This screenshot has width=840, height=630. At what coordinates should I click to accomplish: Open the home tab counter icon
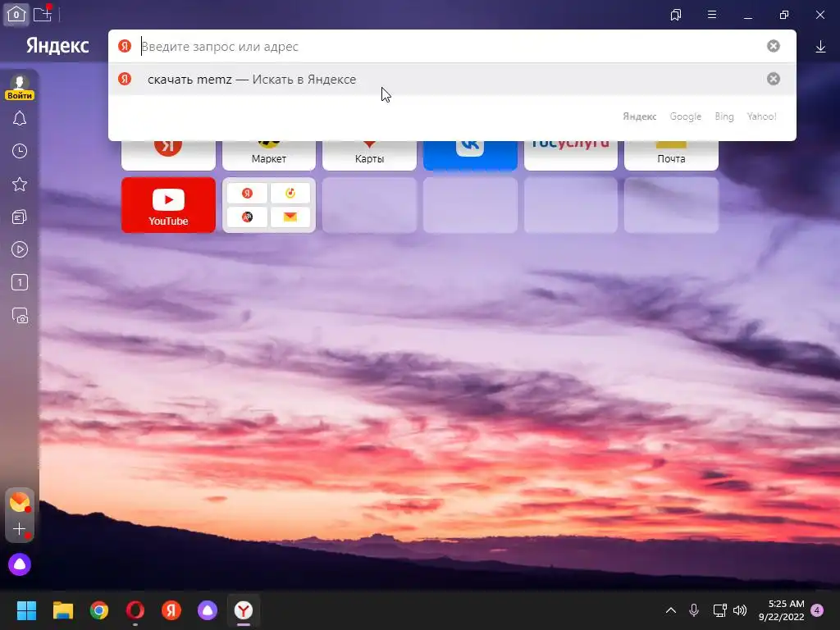click(16, 15)
